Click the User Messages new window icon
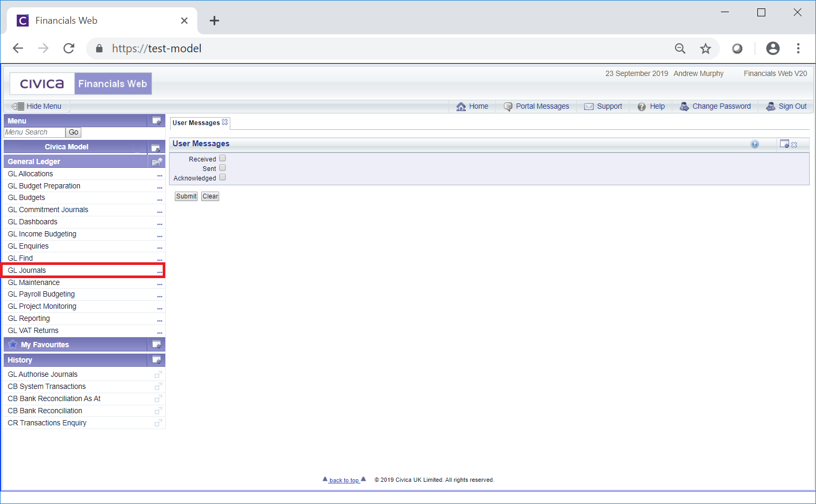The height and width of the screenshot is (504, 816). [784, 144]
